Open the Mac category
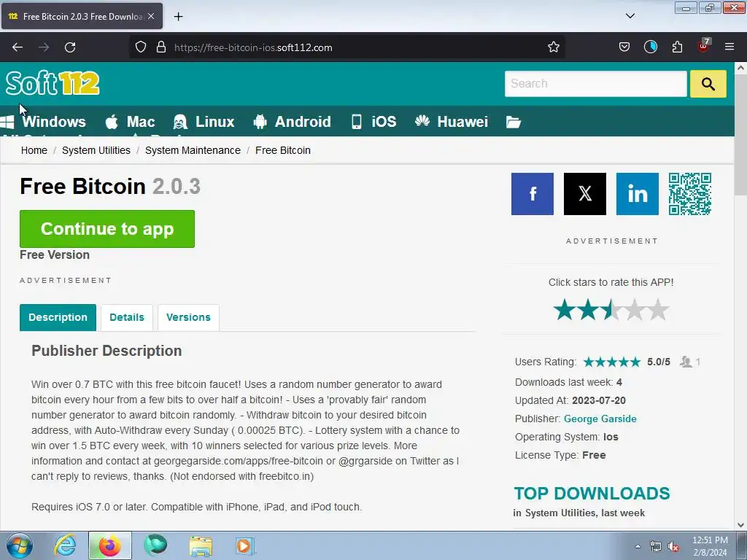Image resolution: width=747 pixels, height=560 pixels. pos(130,122)
